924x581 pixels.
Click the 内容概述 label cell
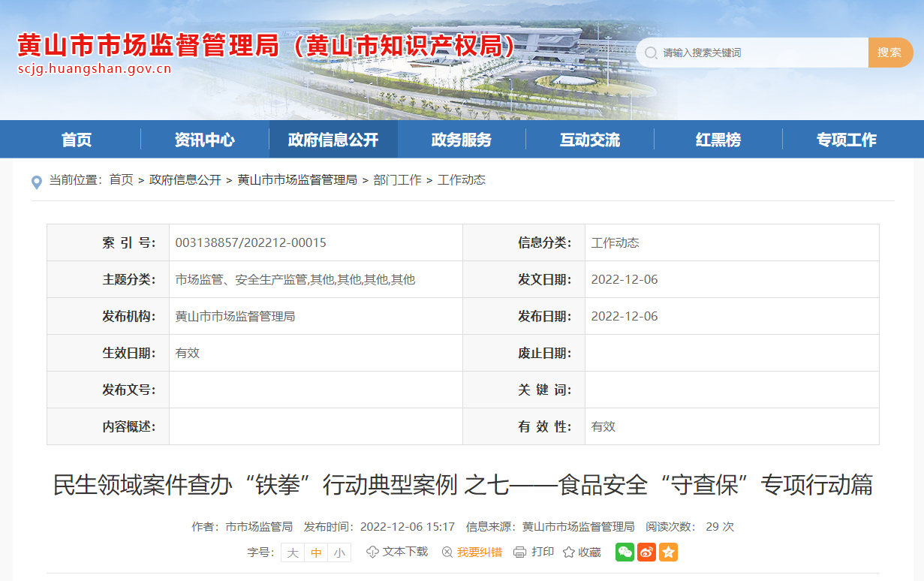pyautogui.click(x=108, y=426)
